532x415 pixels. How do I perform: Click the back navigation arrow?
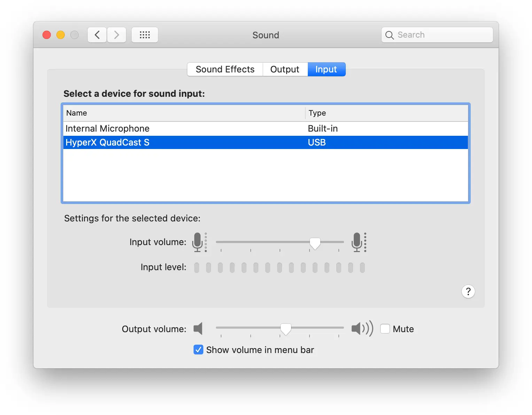tap(97, 35)
